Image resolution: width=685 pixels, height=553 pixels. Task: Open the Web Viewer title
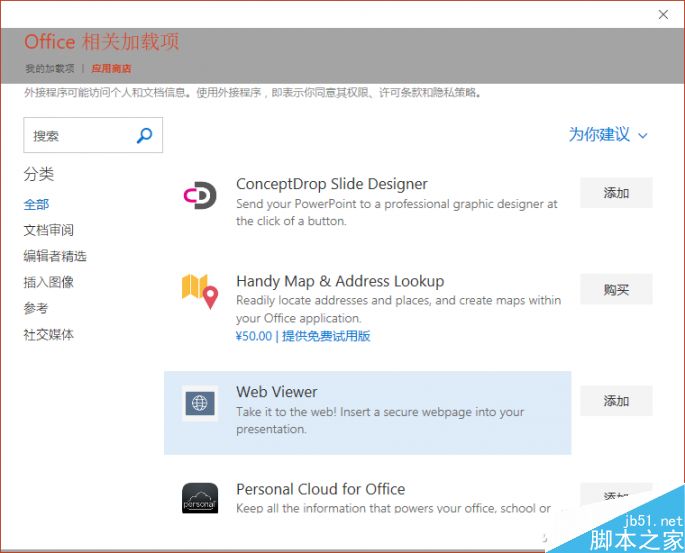277,392
